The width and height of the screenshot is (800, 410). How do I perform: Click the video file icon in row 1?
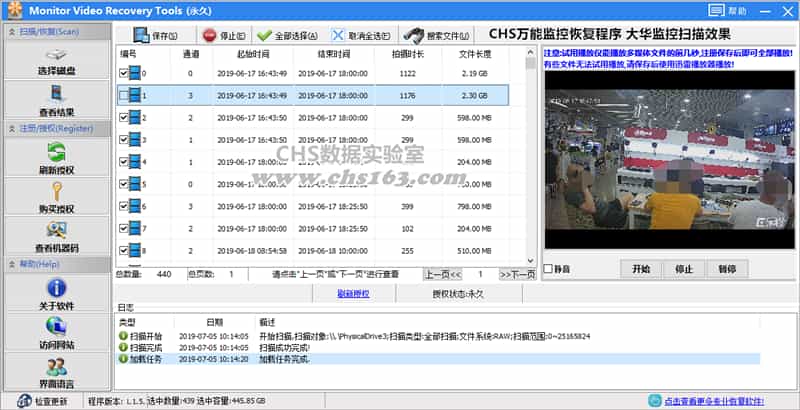[x=135, y=95]
